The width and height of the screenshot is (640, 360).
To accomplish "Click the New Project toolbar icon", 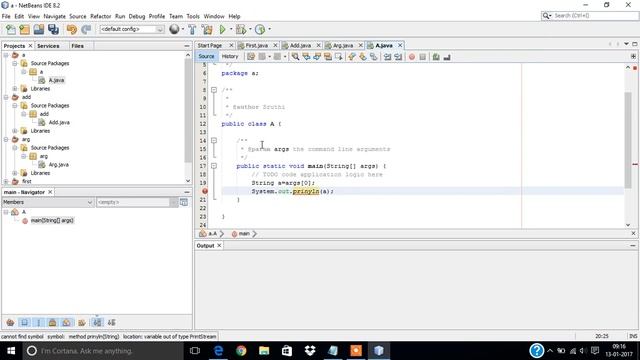I will pyautogui.click(x=24, y=29).
